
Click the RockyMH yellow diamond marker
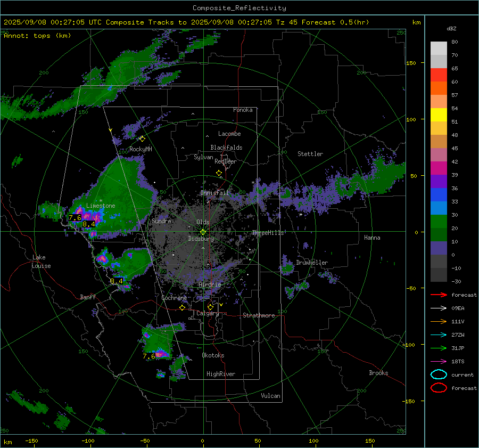[x=142, y=139]
